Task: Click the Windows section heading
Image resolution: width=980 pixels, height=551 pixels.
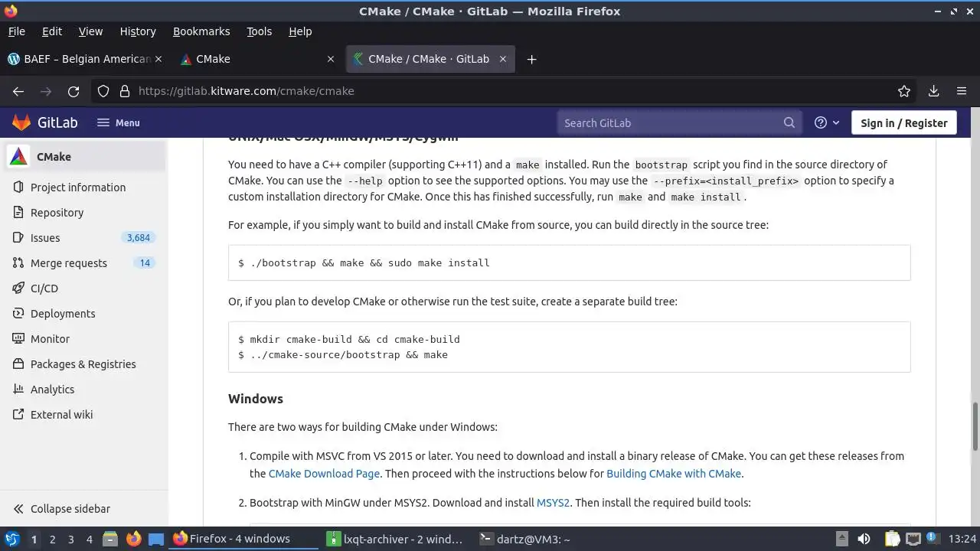Action: tap(256, 399)
